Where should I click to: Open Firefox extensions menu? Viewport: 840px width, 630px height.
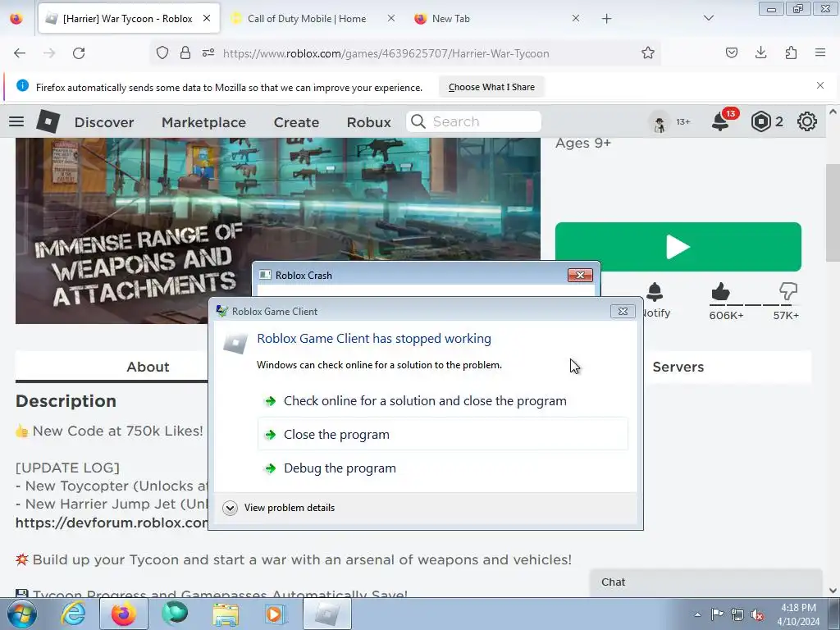coord(791,53)
